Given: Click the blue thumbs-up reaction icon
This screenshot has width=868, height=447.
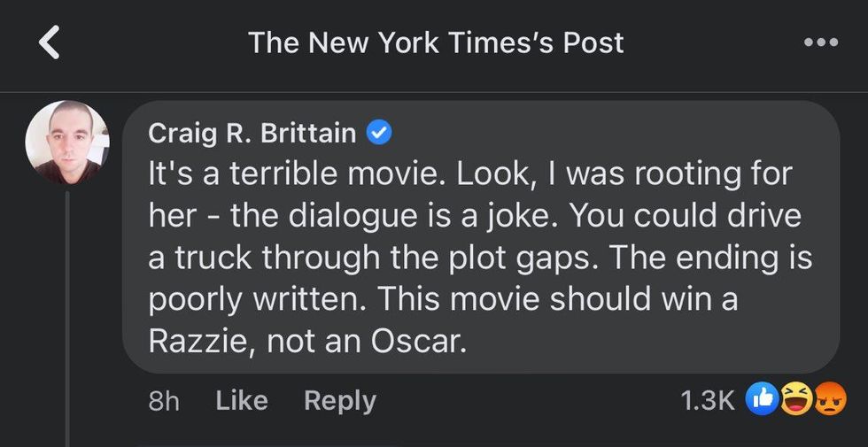Looking at the screenshot, I should pos(762,400).
